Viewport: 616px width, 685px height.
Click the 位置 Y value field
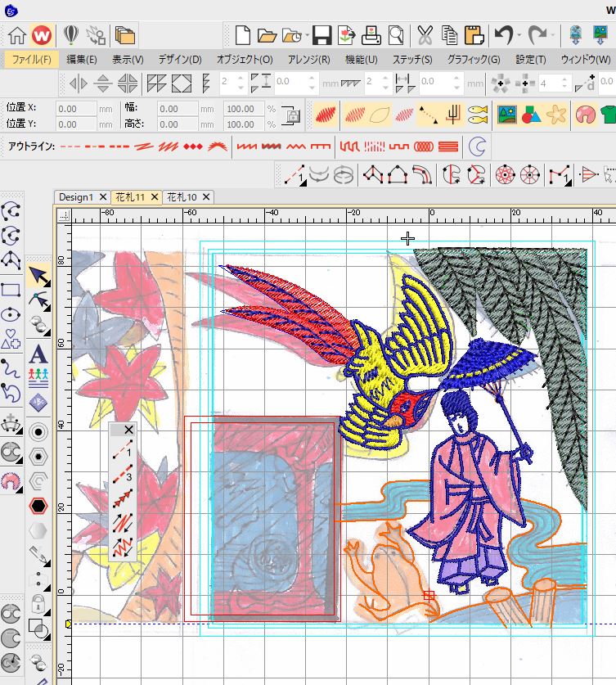[76, 124]
